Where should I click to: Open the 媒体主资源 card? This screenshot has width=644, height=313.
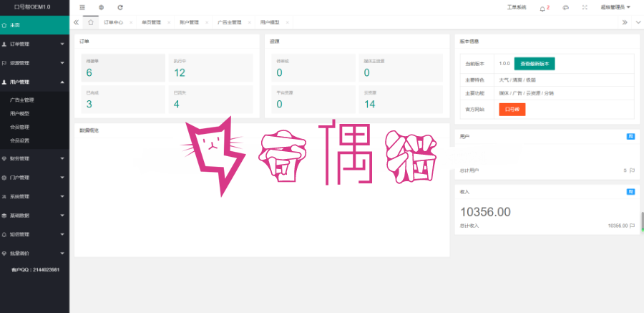pyautogui.click(x=401, y=68)
